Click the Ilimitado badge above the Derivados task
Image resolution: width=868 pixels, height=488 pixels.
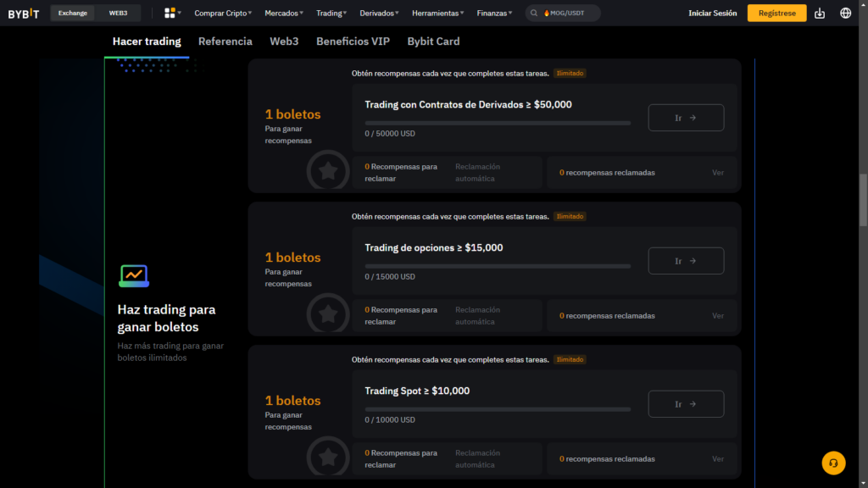[x=570, y=73]
